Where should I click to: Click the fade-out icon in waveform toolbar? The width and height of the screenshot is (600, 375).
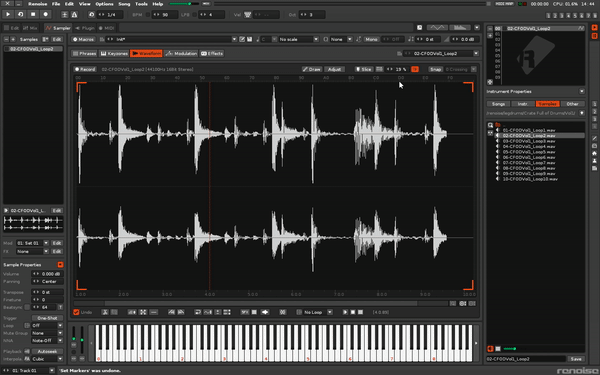point(181,312)
